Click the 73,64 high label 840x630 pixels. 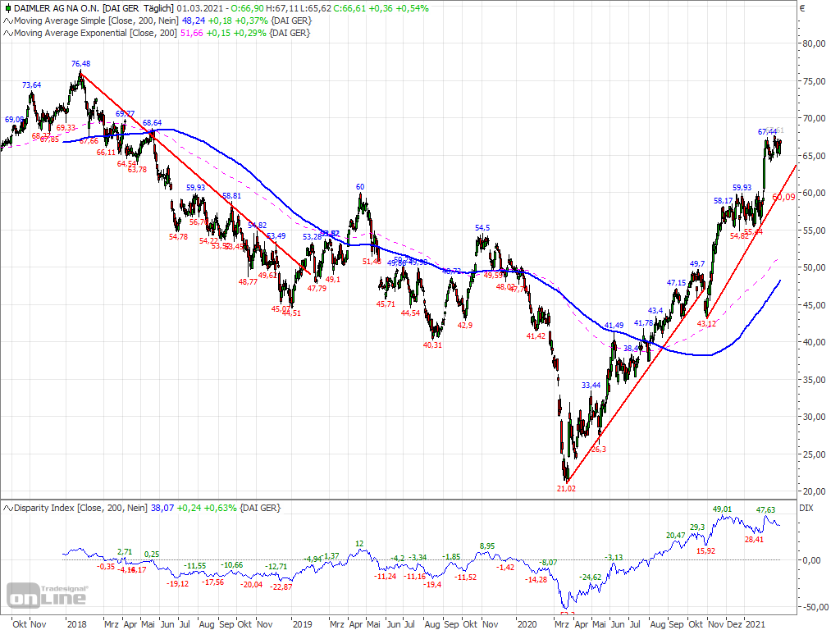tap(32, 85)
